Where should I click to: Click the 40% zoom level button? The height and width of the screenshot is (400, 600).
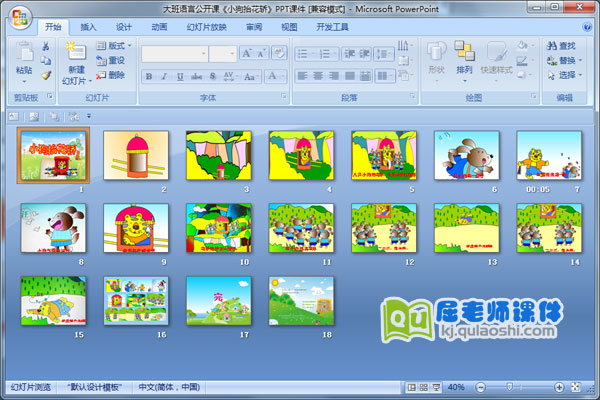456,387
